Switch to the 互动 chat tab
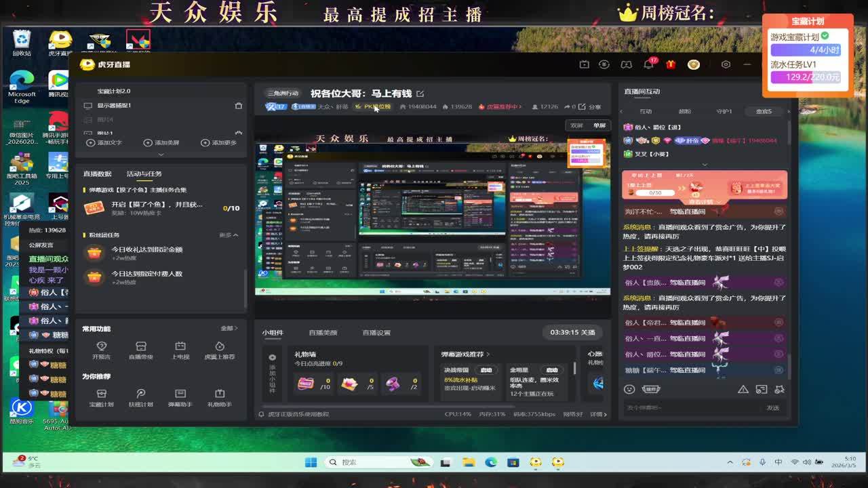Viewport: 868px width, 488px height. [646, 111]
